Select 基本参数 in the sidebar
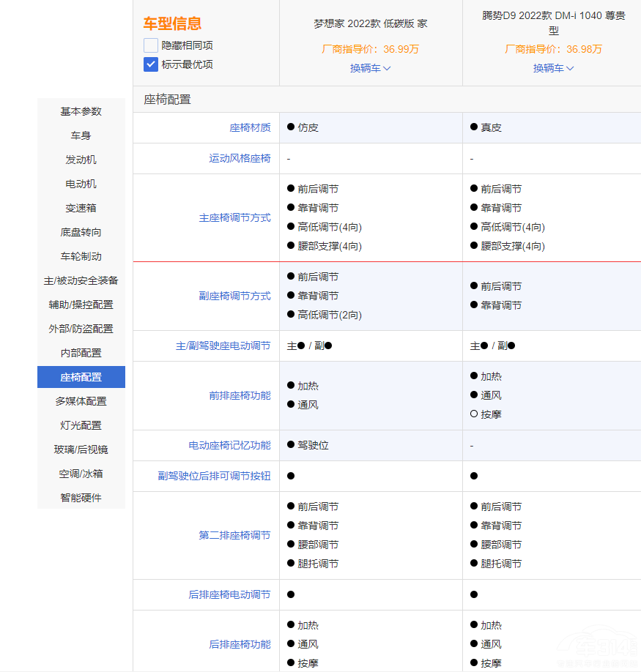 81,111
